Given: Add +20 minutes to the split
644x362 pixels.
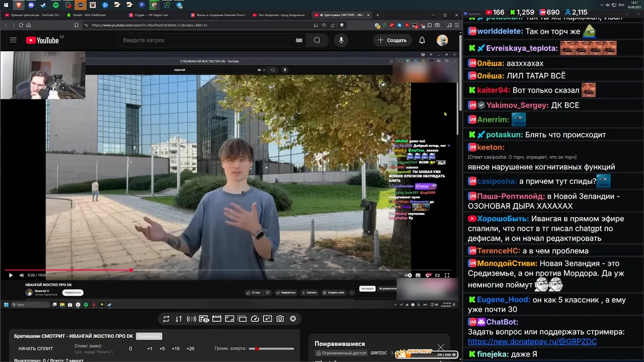Looking at the screenshot, I should (190, 348).
